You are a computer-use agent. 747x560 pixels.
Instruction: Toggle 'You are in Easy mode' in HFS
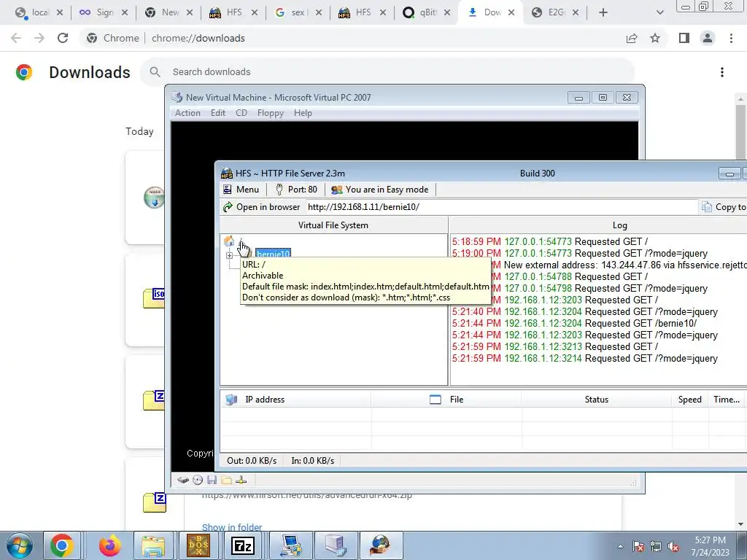(x=379, y=190)
